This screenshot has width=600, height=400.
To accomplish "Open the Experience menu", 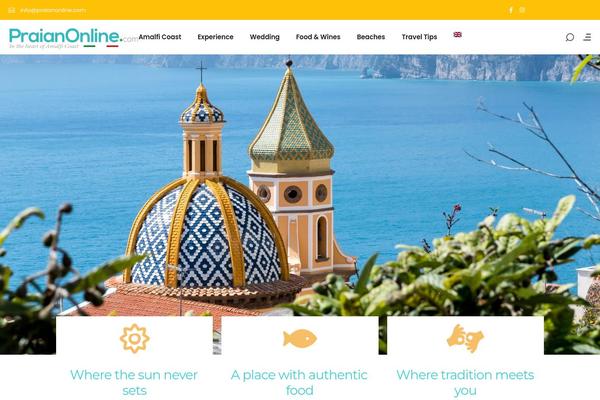I will click(x=215, y=37).
